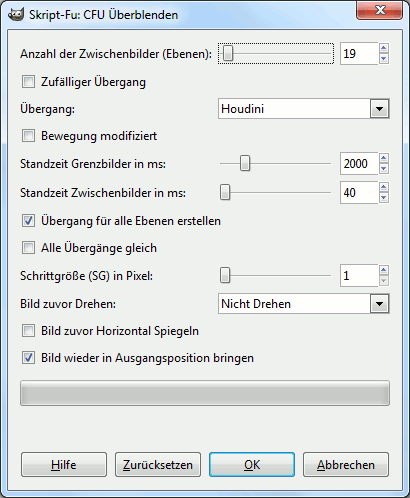The height and width of the screenshot is (498, 410).
Task: Increase Standzeit Zwischenbilder with up arrow
Action: click(x=384, y=187)
